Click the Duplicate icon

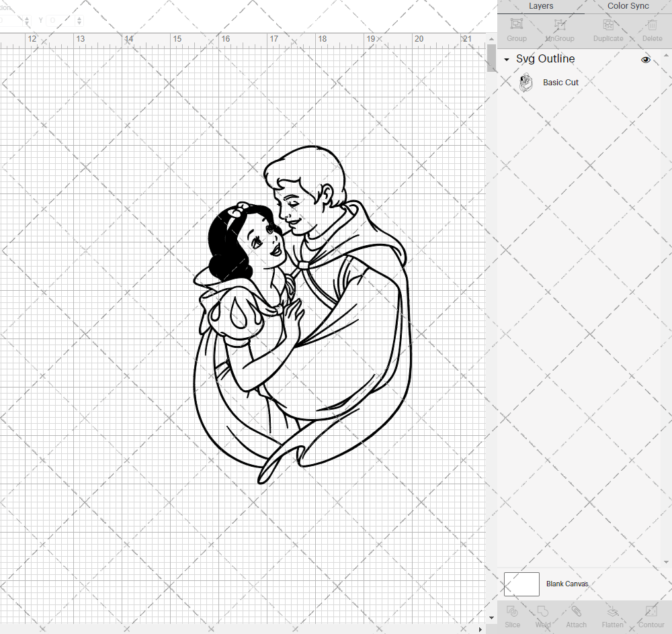608,24
